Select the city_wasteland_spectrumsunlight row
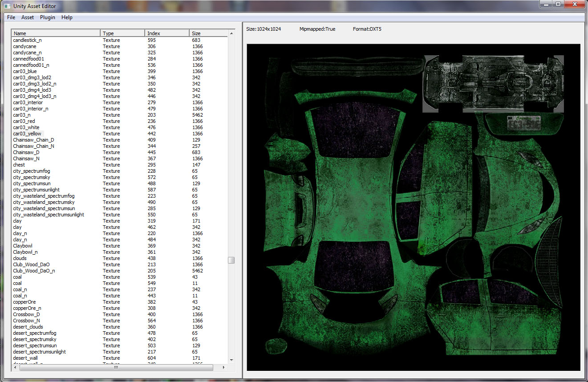588x382 pixels. point(119,215)
